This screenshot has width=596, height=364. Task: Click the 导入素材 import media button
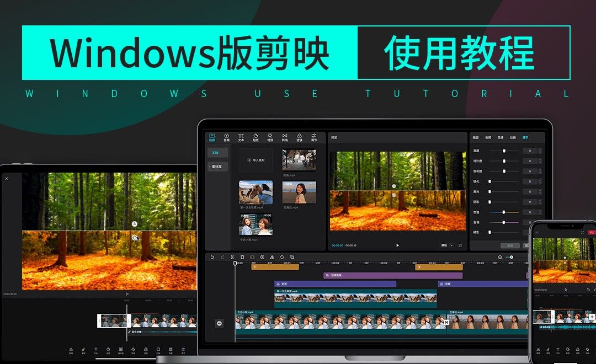click(256, 160)
